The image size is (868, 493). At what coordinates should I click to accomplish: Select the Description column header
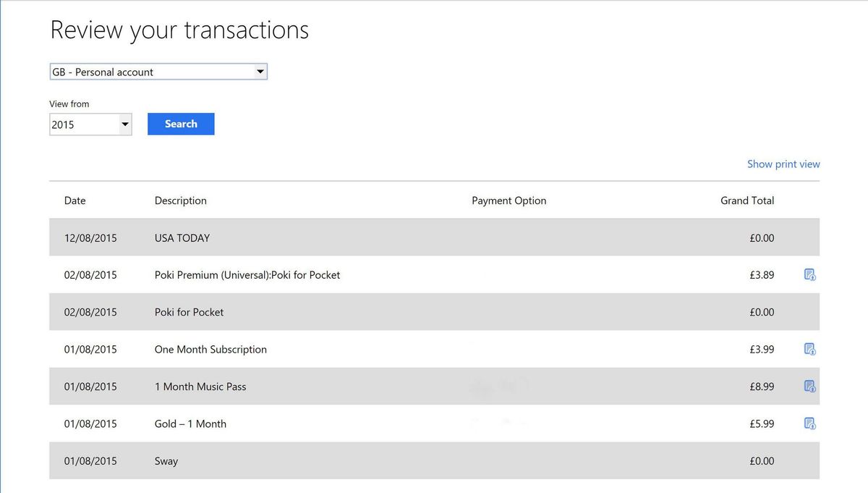(x=180, y=201)
